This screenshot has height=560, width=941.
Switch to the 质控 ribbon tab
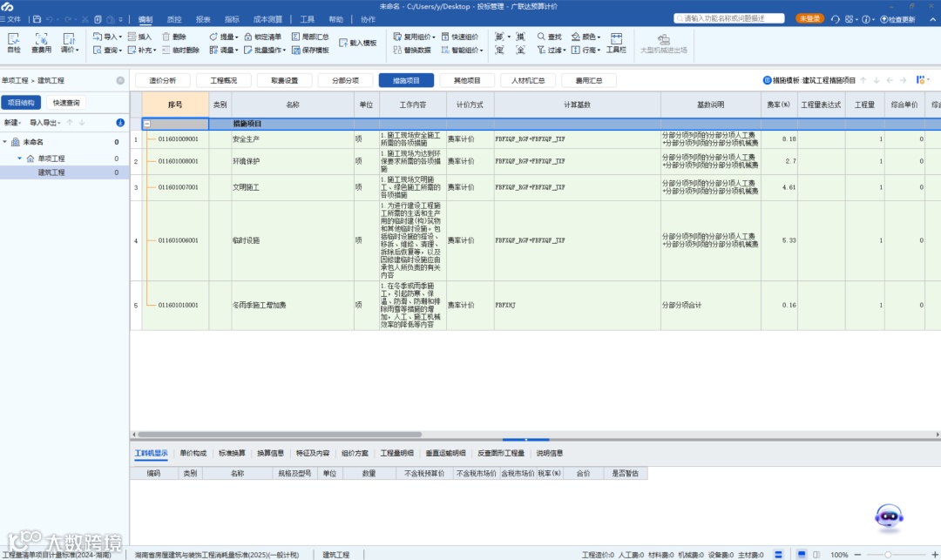tap(174, 19)
